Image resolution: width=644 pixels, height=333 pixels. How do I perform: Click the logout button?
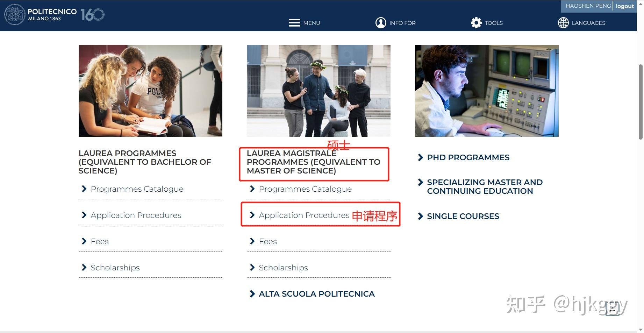(x=625, y=6)
